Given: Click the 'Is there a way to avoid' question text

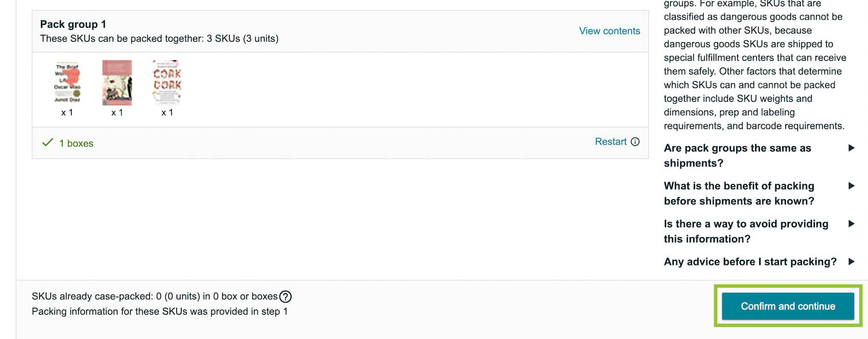Looking at the screenshot, I should click(746, 231).
